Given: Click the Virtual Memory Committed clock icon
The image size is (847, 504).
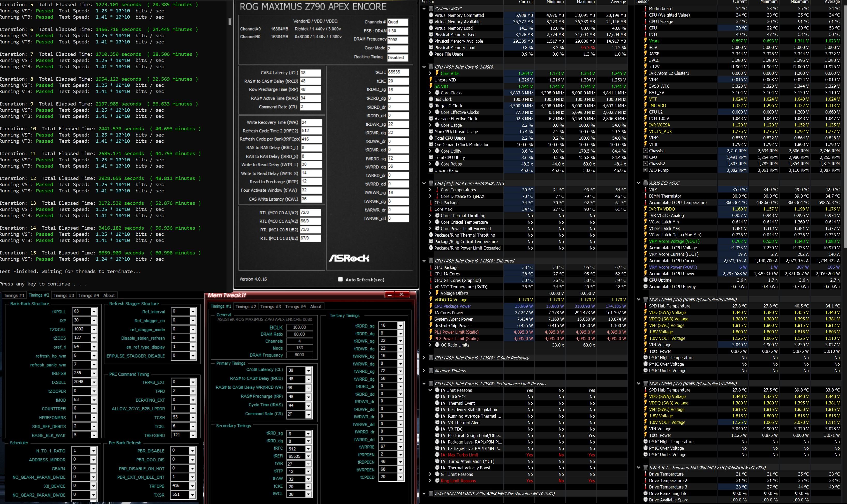Looking at the screenshot, I should point(431,15).
